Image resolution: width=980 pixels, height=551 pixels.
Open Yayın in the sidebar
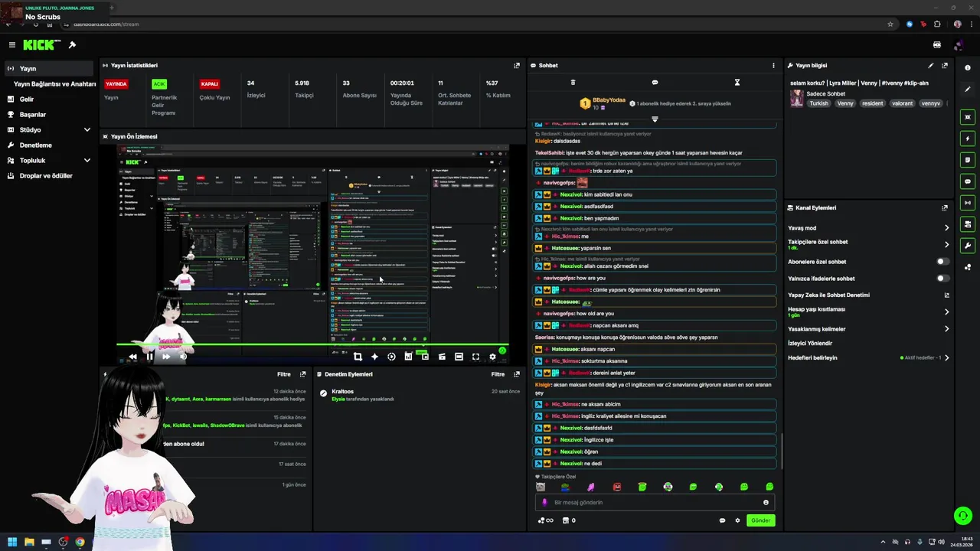point(49,69)
